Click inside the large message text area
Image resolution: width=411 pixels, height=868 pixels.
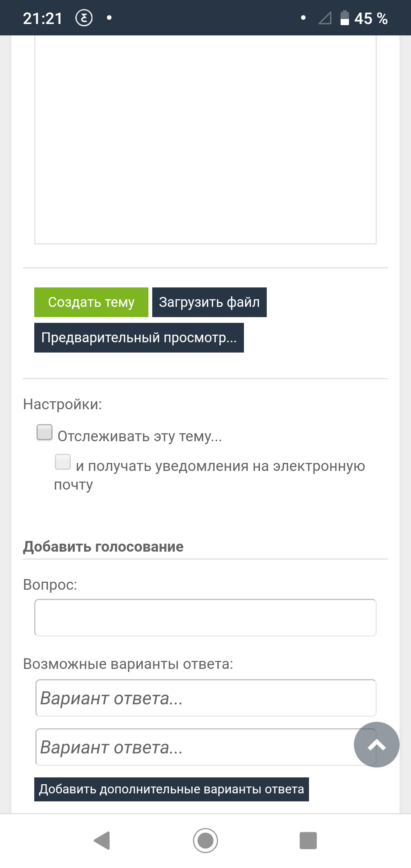point(205,139)
